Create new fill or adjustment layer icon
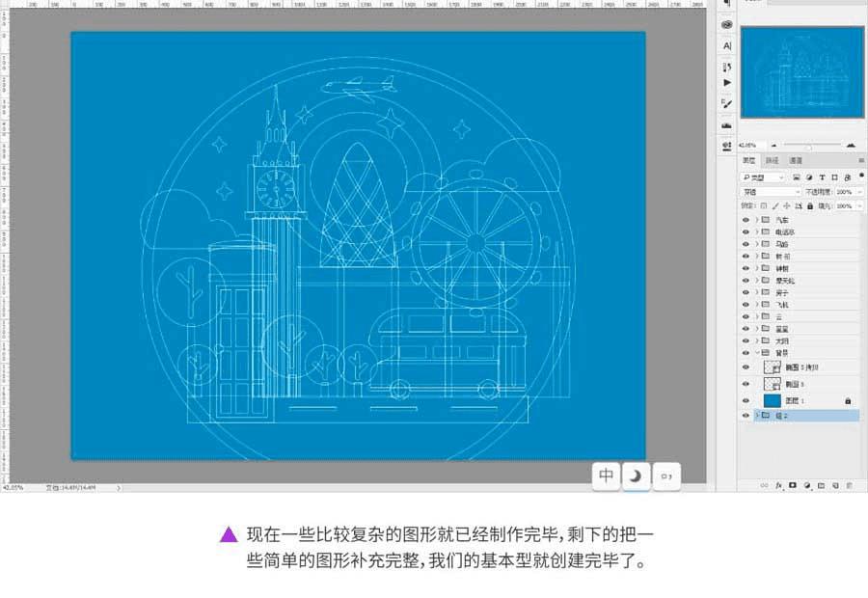The height and width of the screenshot is (598, 868). coord(807,485)
